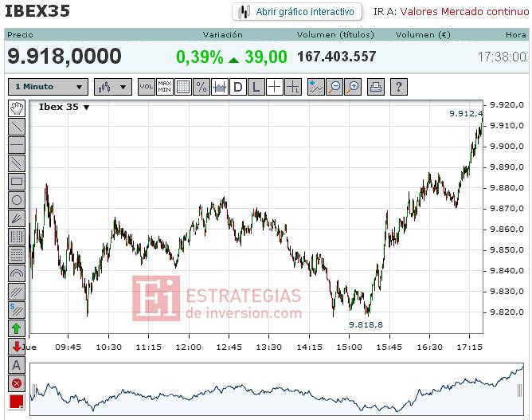Toggle the chart grid lines
Screen dimensions: 532x420
click(183, 87)
